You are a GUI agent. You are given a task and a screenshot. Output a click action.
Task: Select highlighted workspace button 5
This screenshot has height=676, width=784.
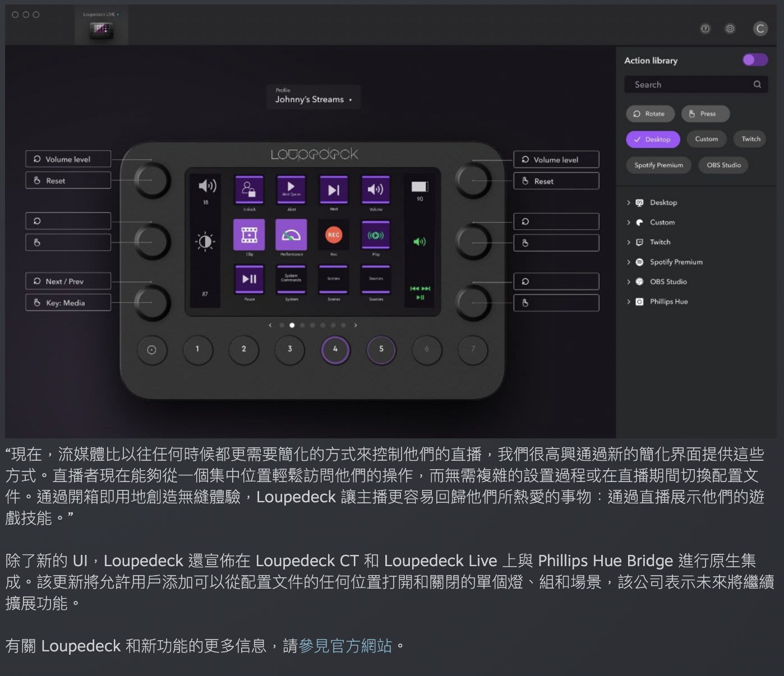pos(381,350)
